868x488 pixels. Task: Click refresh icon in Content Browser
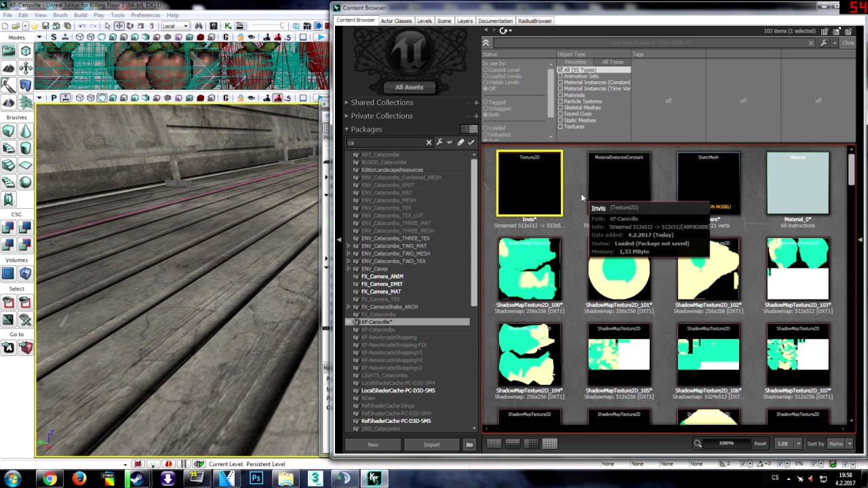click(503, 30)
